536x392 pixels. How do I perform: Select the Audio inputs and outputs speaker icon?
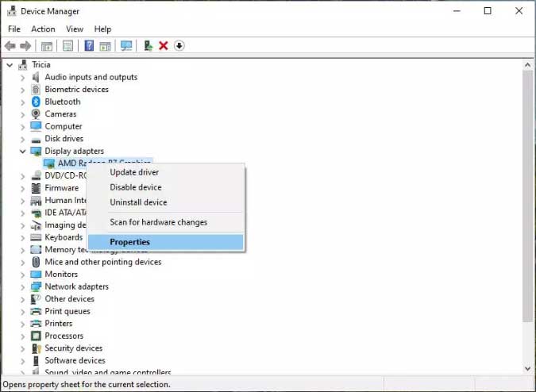coord(36,77)
